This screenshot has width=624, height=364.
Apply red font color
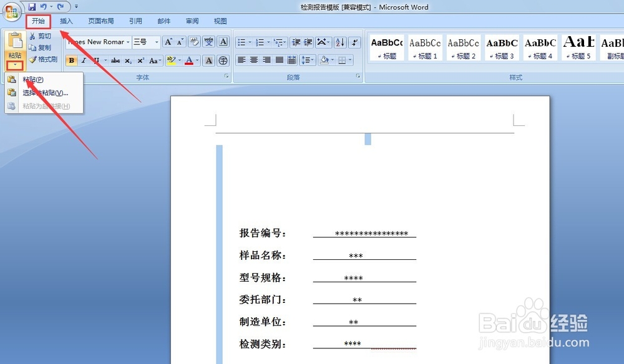coord(189,60)
